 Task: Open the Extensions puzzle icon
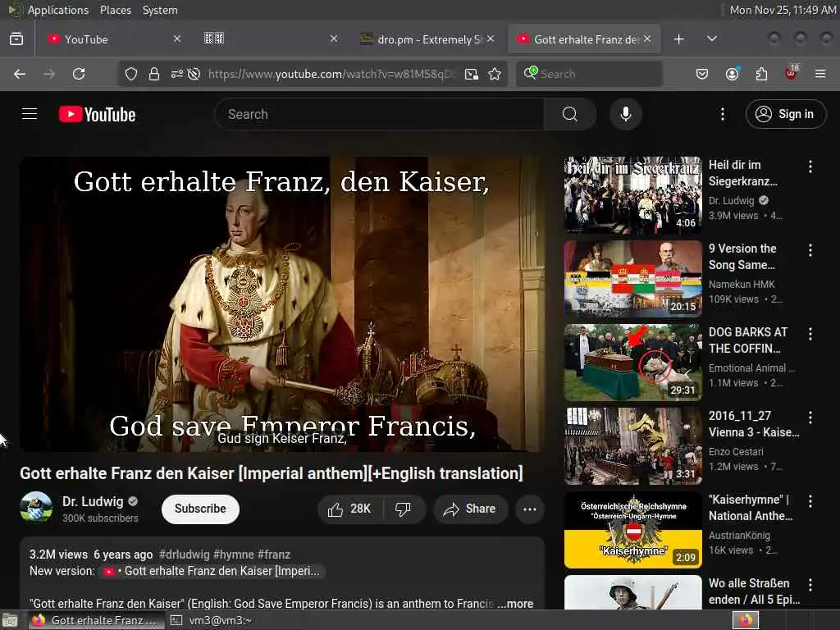(761, 74)
